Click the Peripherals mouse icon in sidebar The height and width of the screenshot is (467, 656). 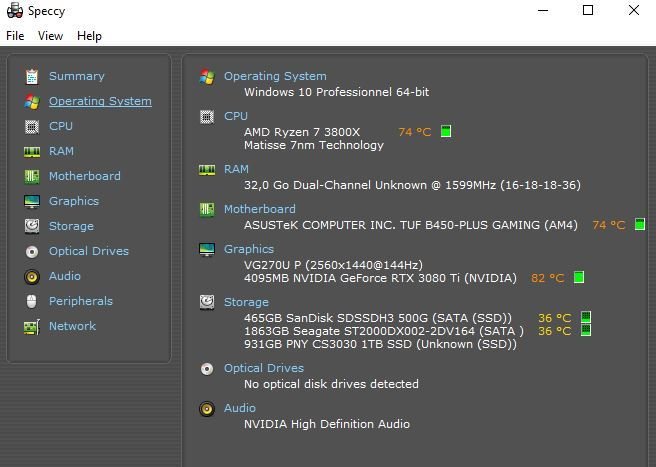click(32, 301)
